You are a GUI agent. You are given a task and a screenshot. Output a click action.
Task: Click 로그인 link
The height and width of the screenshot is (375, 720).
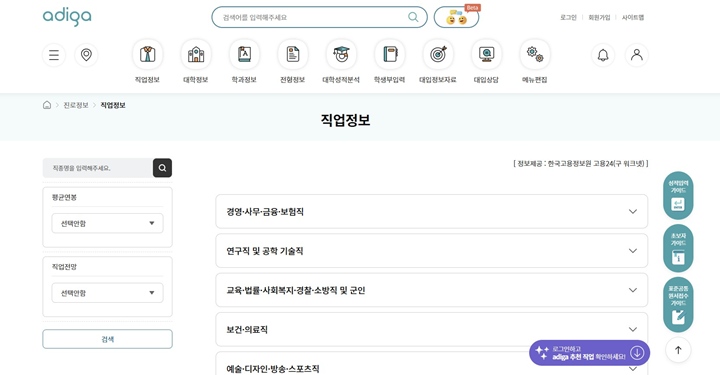(x=568, y=17)
